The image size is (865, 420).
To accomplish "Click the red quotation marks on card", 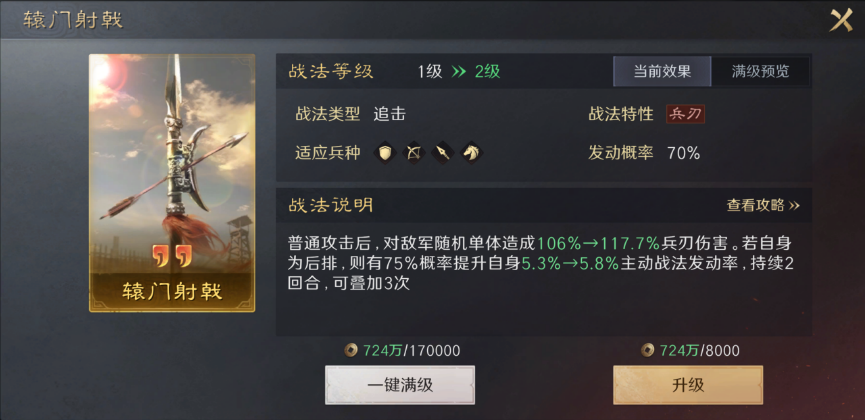I will pyautogui.click(x=172, y=257).
